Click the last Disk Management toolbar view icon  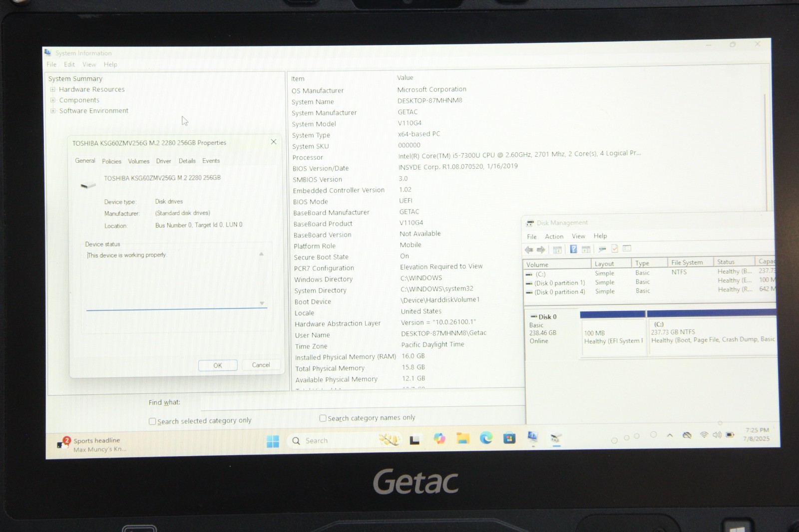[x=627, y=248]
